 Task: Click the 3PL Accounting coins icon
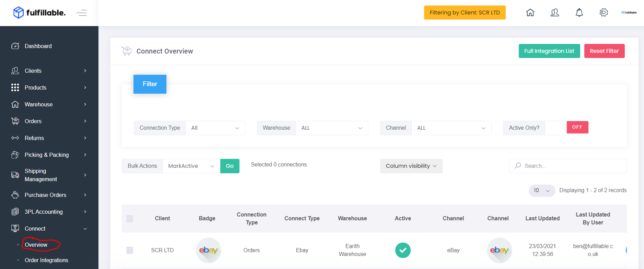(x=15, y=212)
